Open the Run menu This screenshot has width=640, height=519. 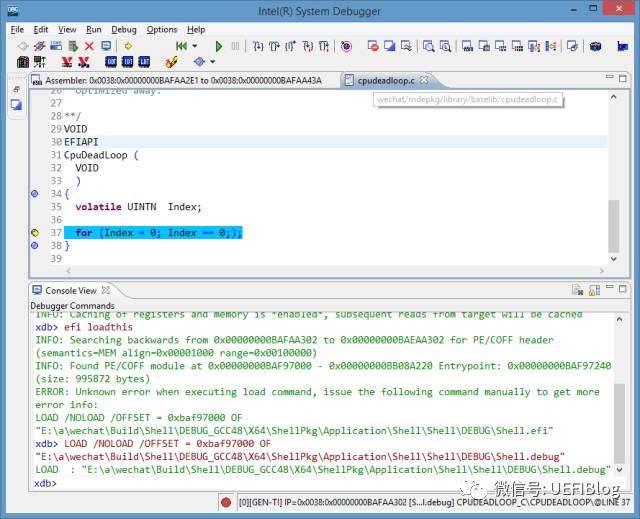(93, 30)
